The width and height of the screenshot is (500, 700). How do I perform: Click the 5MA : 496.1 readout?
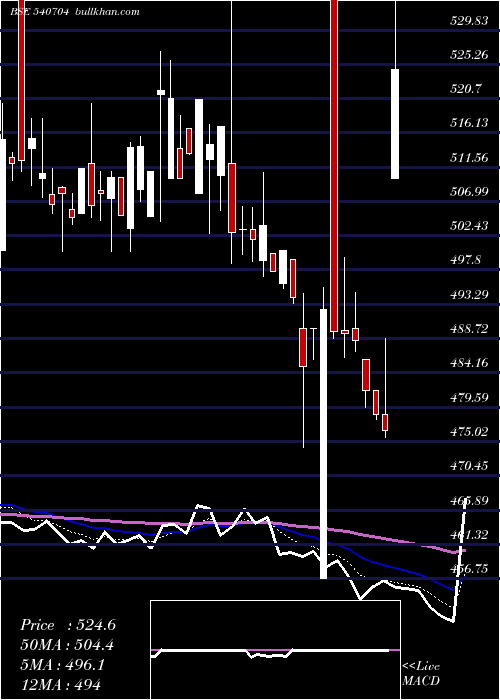pyautogui.click(x=62, y=665)
